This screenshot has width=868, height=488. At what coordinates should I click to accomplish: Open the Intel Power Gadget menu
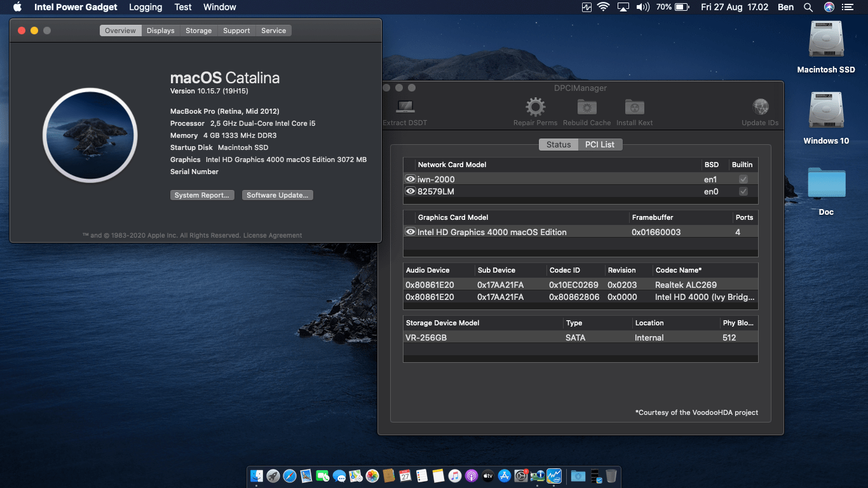pos(76,7)
